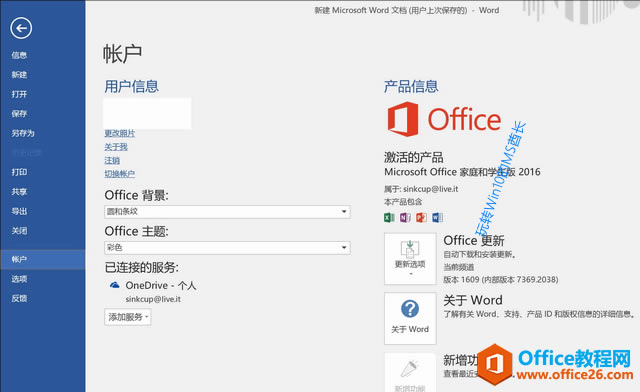The image size is (640, 392).
Task: Click the 新增功能 button
Action: pyautogui.click(x=410, y=373)
